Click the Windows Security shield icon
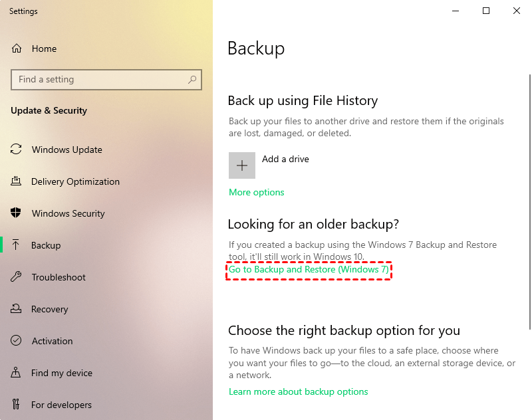 pos(17,213)
